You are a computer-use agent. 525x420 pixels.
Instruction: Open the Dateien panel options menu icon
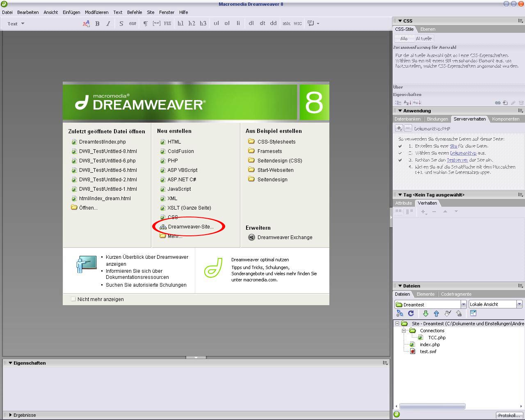(x=520, y=286)
